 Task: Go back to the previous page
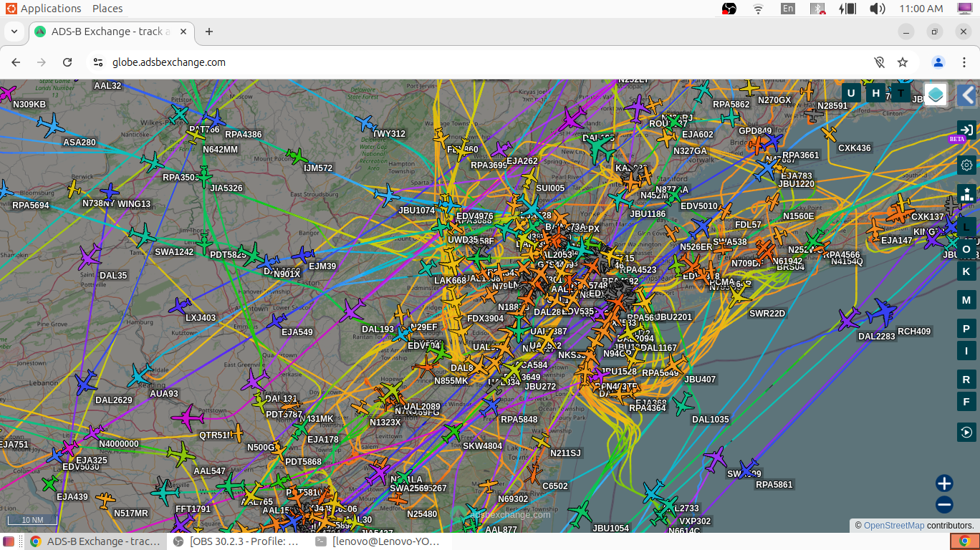point(16,62)
